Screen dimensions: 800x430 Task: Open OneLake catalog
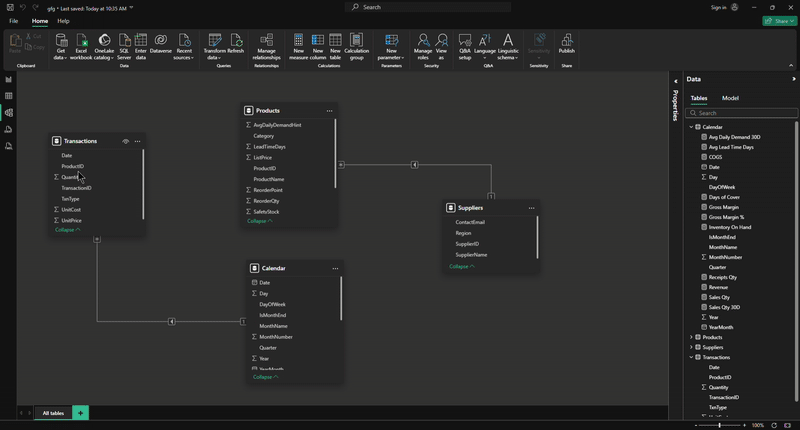pyautogui.click(x=104, y=46)
